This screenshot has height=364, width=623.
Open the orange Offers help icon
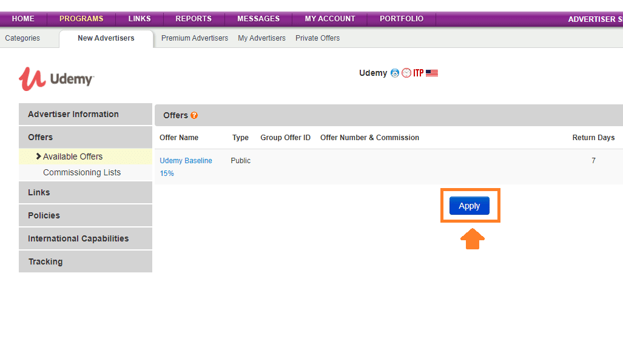(194, 115)
